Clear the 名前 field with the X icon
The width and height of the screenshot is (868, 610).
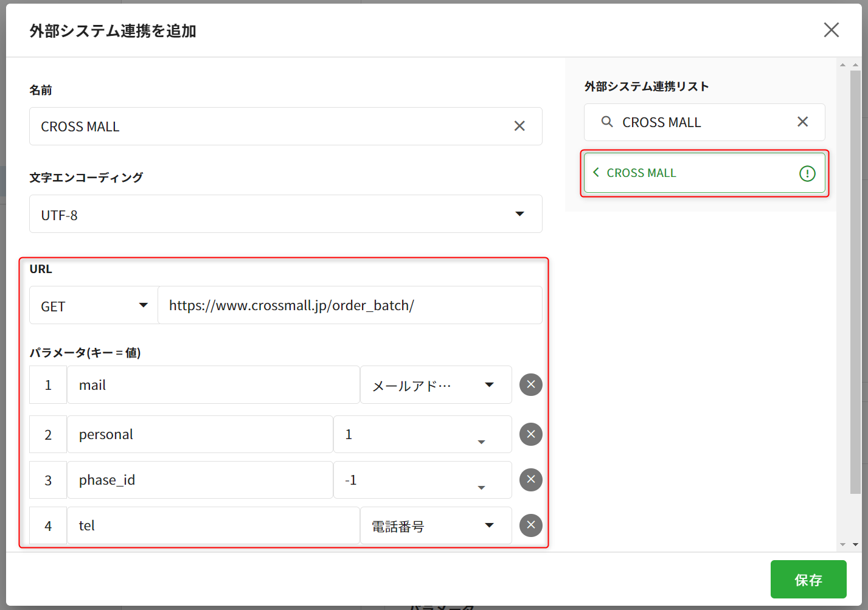(x=519, y=126)
